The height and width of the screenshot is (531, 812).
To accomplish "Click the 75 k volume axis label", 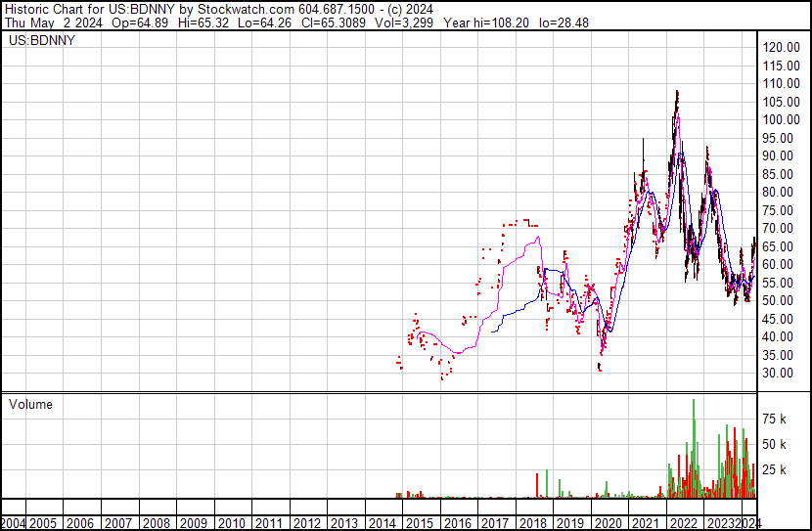I will pyautogui.click(x=775, y=419).
